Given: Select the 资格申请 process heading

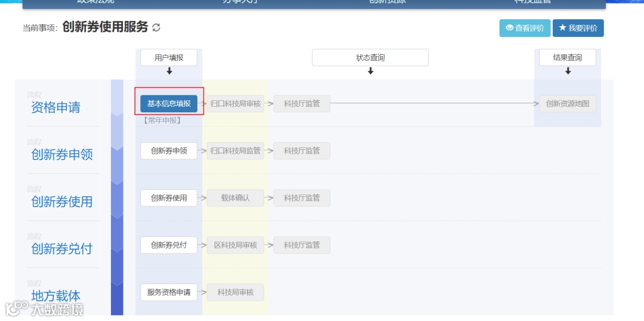Looking at the screenshot, I should click(x=56, y=107).
